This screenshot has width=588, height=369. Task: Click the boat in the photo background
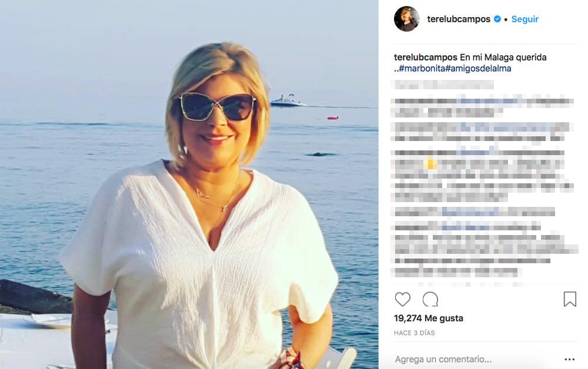288,101
